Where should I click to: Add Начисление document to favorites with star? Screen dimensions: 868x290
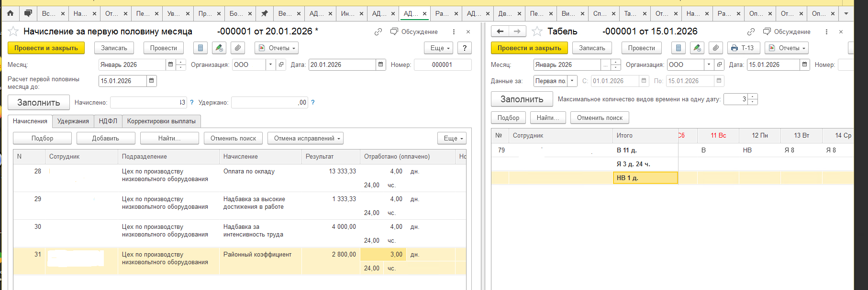13,32
